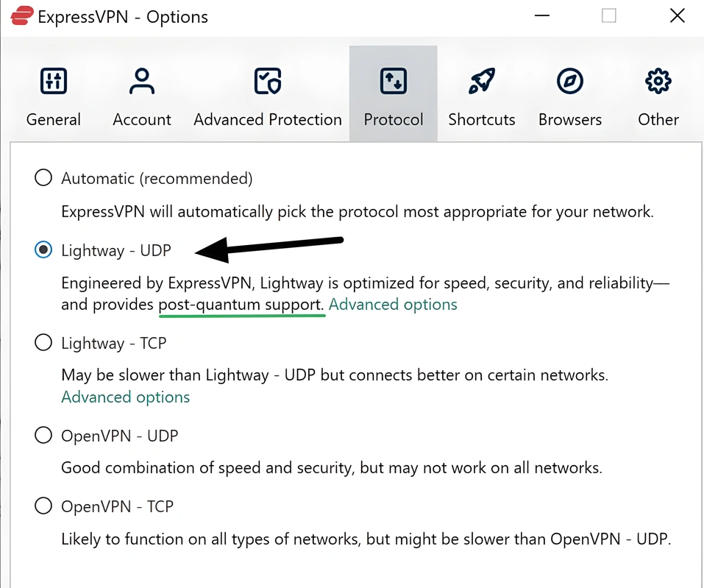The image size is (704, 588).
Task: Select the OpenVPN - UDP radio button
Action: coord(43,435)
